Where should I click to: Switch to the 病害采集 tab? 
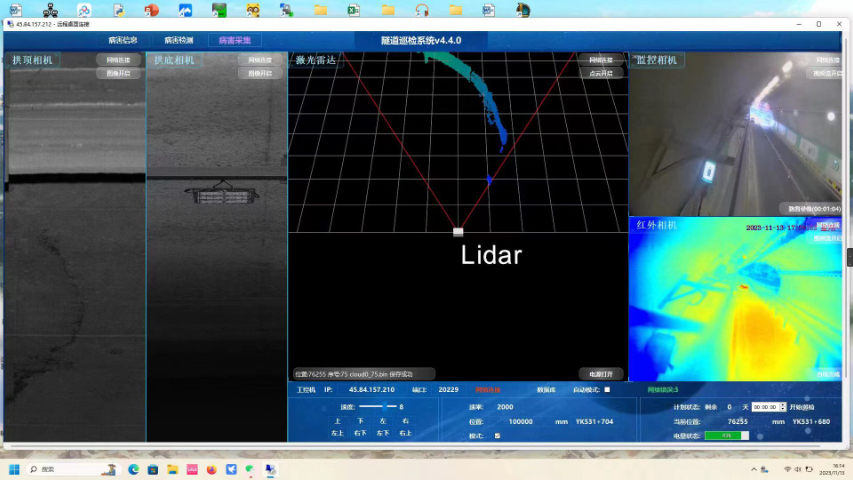(x=235, y=41)
